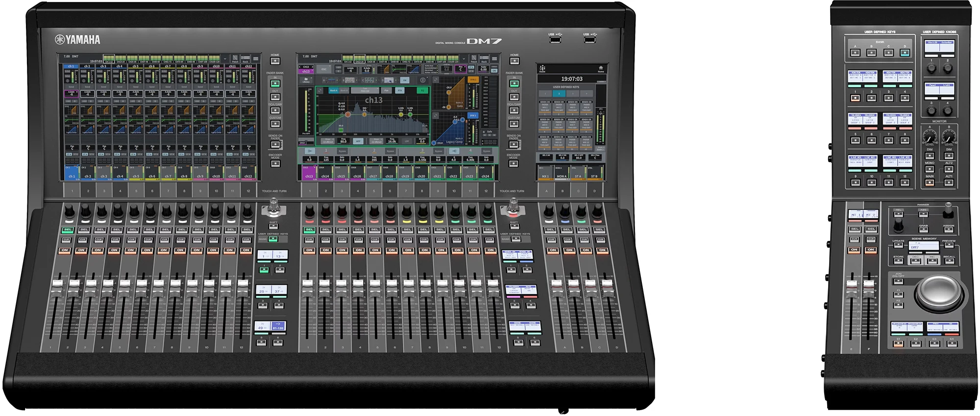980x416 pixels.
Task: Go to the next channel arrow beside CH13
Action: tap(313, 67)
